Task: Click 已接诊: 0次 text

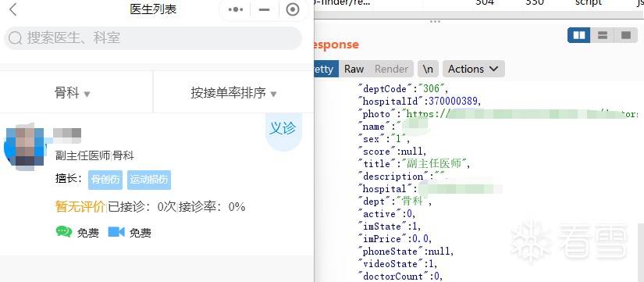Action: [142, 206]
